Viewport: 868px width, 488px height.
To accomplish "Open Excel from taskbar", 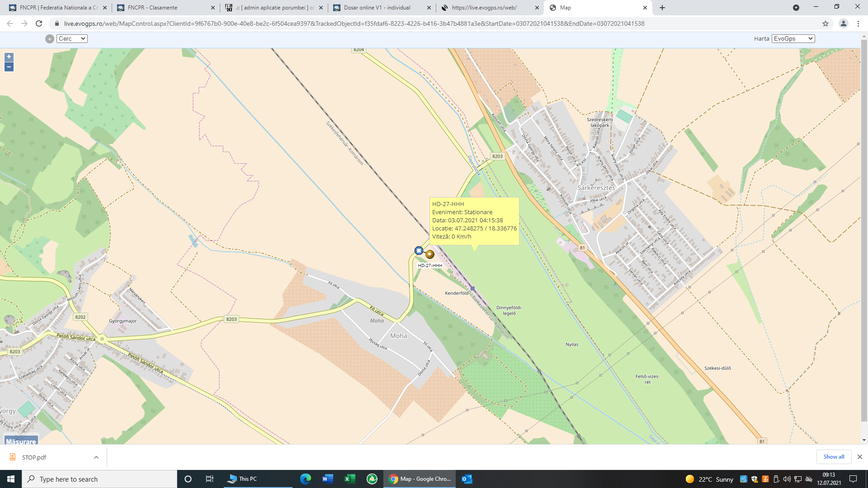I will pos(349,479).
